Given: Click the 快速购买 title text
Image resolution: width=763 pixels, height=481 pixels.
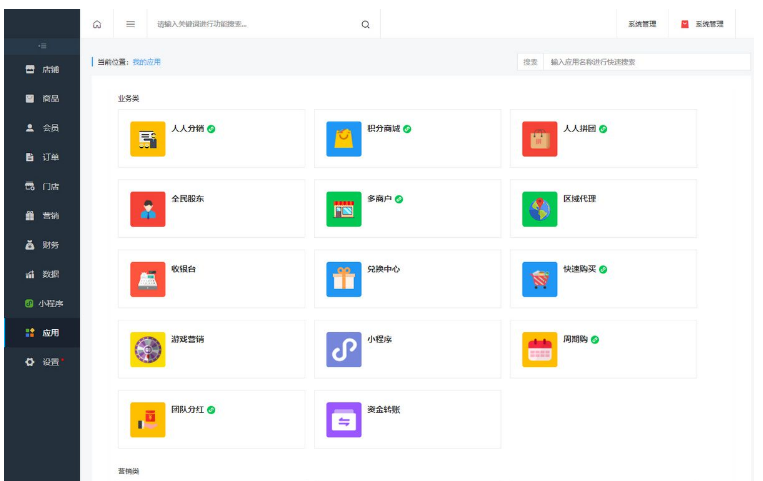Looking at the screenshot, I should 580,269.
